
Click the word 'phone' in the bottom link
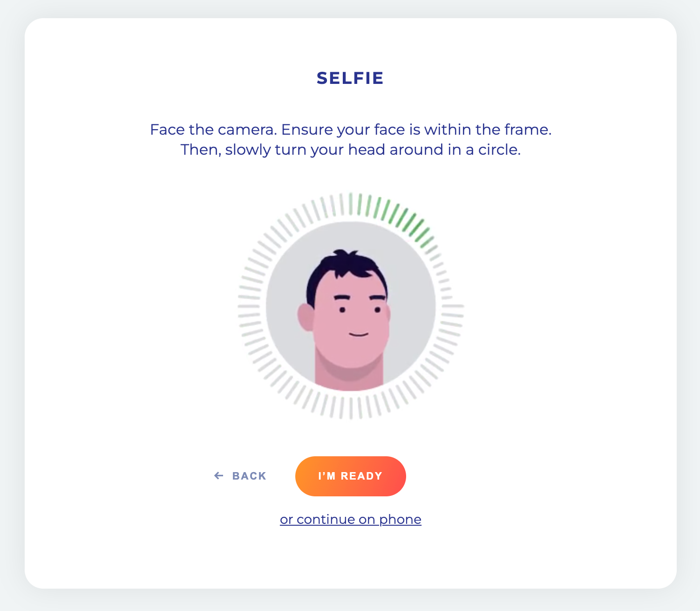coord(400,519)
